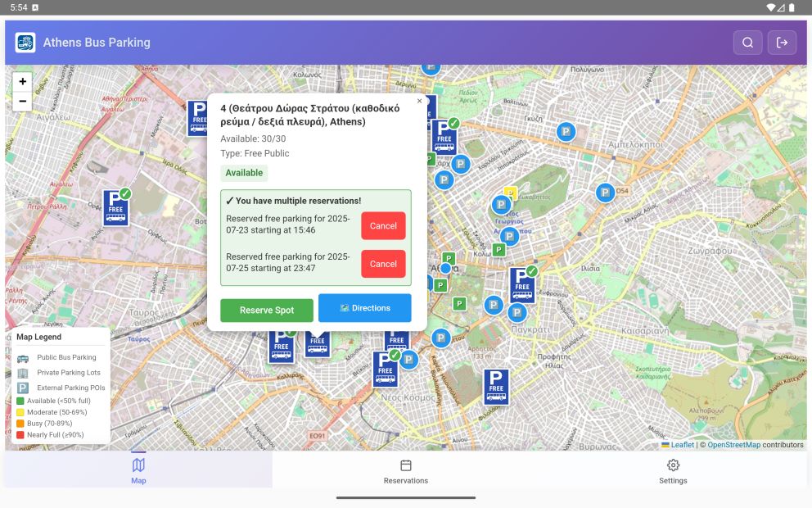This screenshot has height=508, width=812.
Task: Select reserved FREE marker at popup's top-right corner
Action: click(444, 137)
